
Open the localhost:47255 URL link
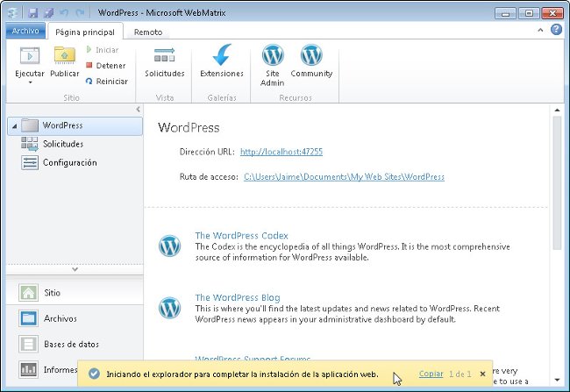click(x=281, y=152)
